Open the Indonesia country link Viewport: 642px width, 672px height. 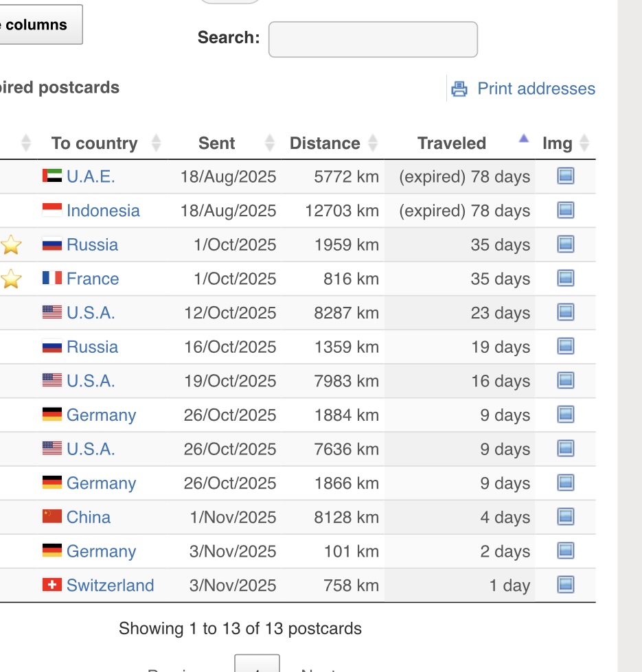tap(103, 211)
